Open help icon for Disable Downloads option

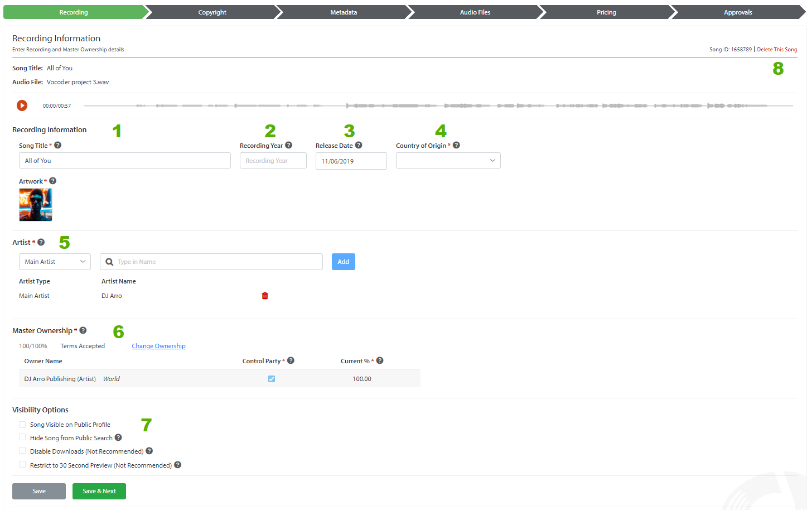(149, 451)
